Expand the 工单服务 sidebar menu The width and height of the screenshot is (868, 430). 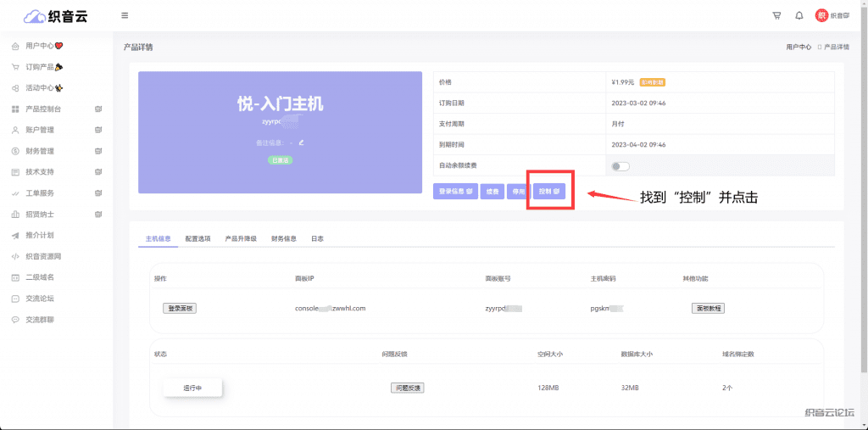(x=56, y=193)
